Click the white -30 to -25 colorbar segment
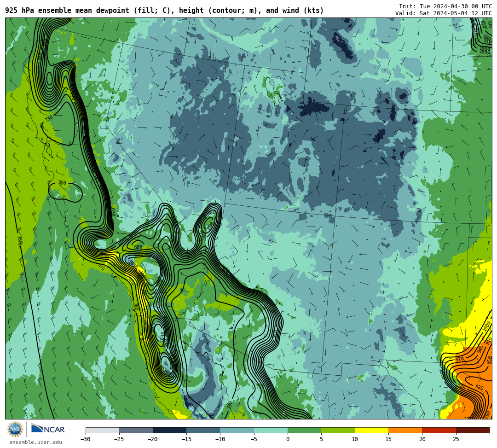This screenshot has height=448, width=497. pyautogui.click(x=102, y=430)
